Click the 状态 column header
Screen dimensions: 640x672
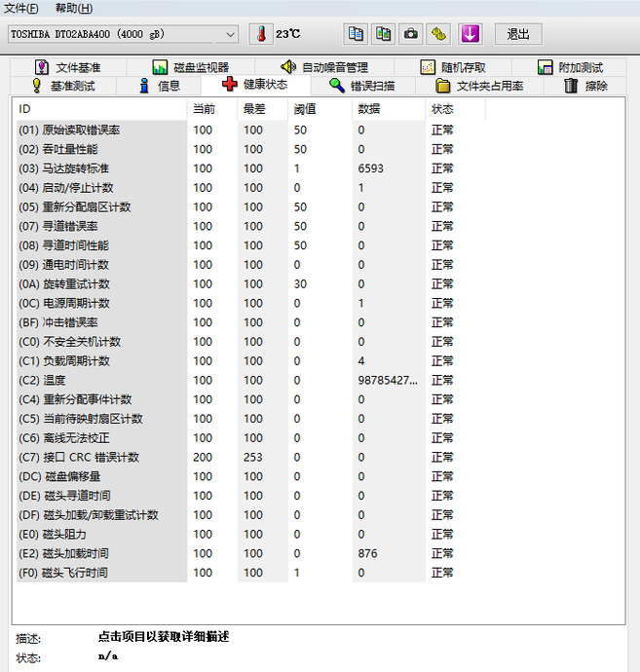pos(455,109)
